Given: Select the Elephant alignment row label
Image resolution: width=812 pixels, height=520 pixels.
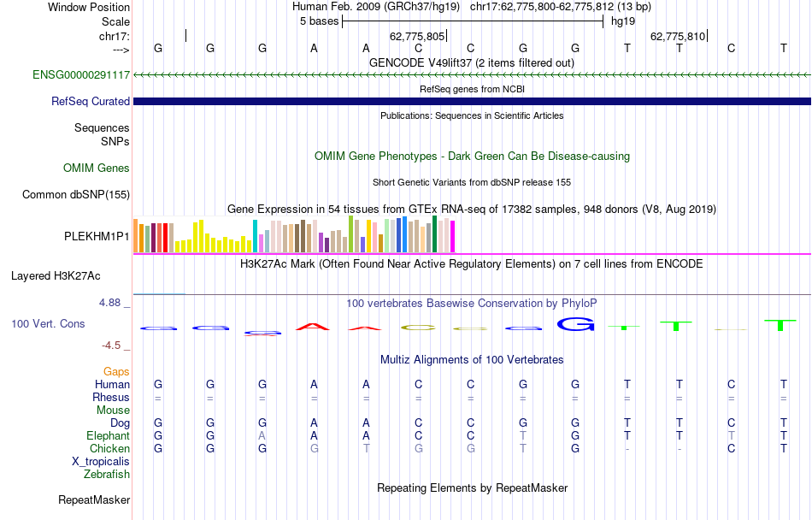Looking at the screenshot, I should pos(108,435).
